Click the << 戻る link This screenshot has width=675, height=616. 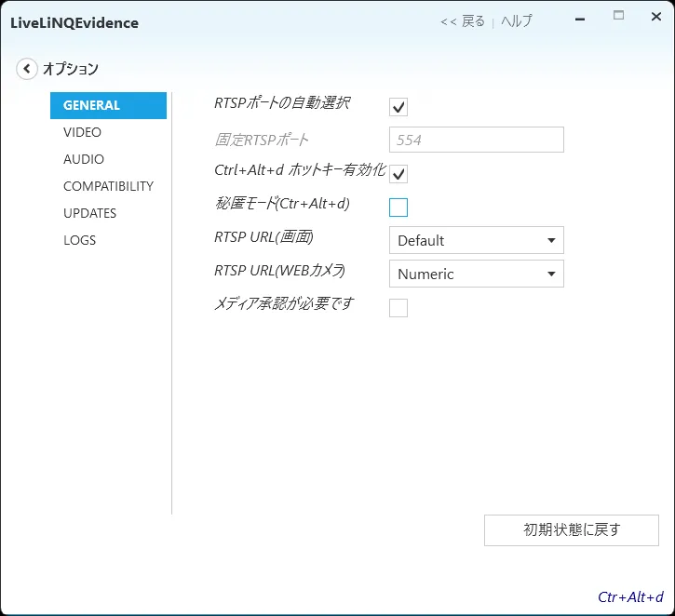[x=463, y=21]
